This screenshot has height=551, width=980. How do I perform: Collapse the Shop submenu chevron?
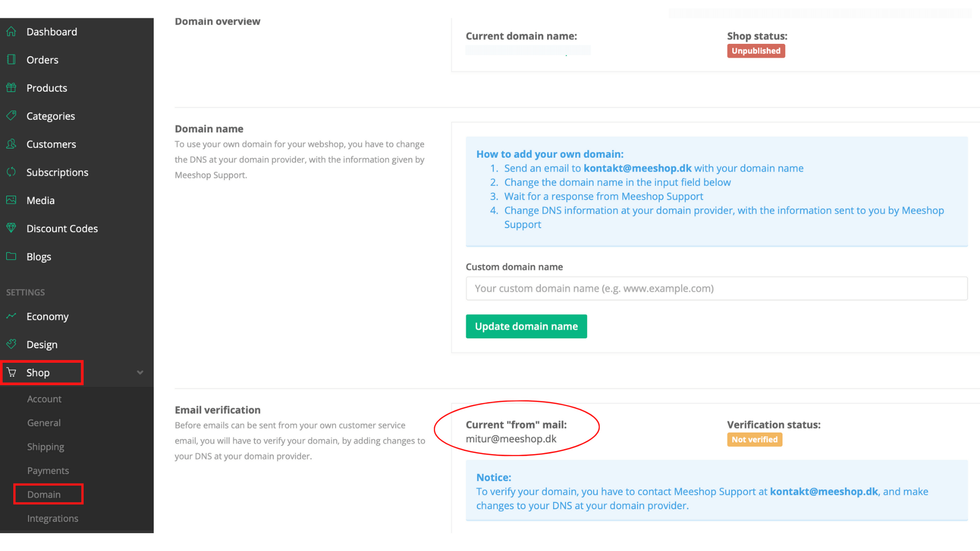pyautogui.click(x=140, y=372)
